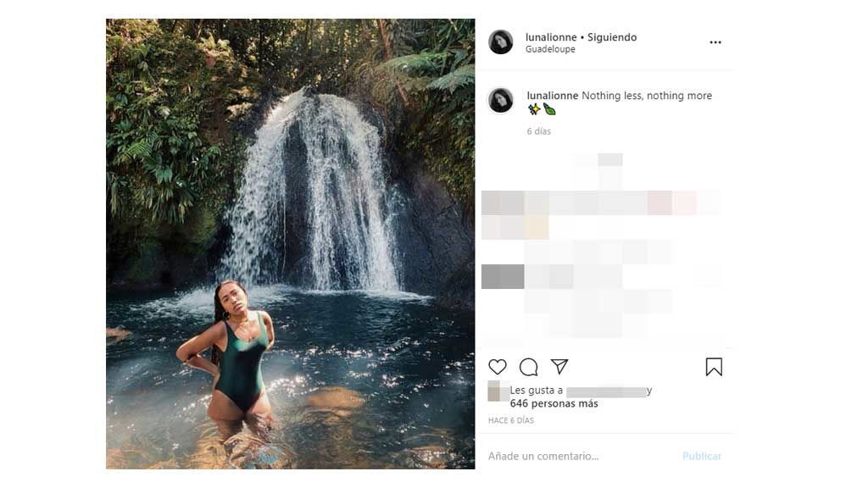
Task: Open the three-dot more options menu
Action: pyautogui.click(x=715, y=42)
